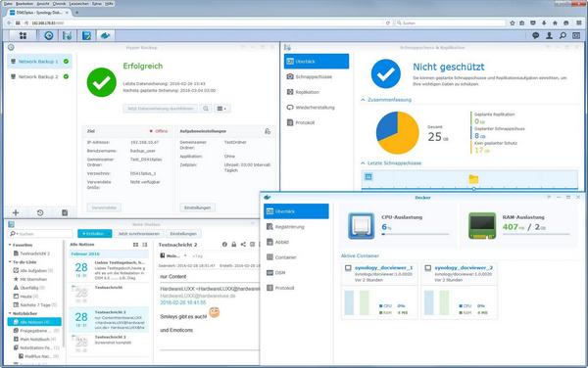Select Network Backup 2 task
Image resolution: width=588 pixels, height=368 pixels.
tap(39, 76)
